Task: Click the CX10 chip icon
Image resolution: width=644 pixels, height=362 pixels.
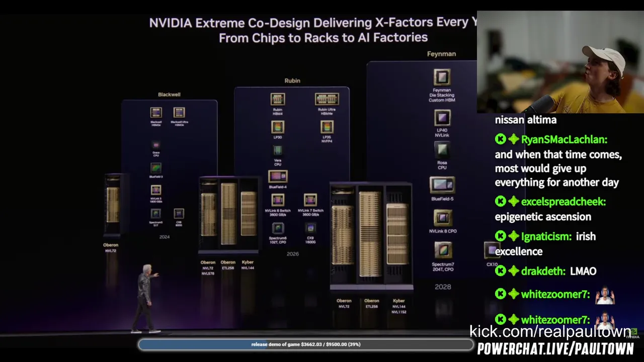Action: pyautogui.click(x=491, y=250)
